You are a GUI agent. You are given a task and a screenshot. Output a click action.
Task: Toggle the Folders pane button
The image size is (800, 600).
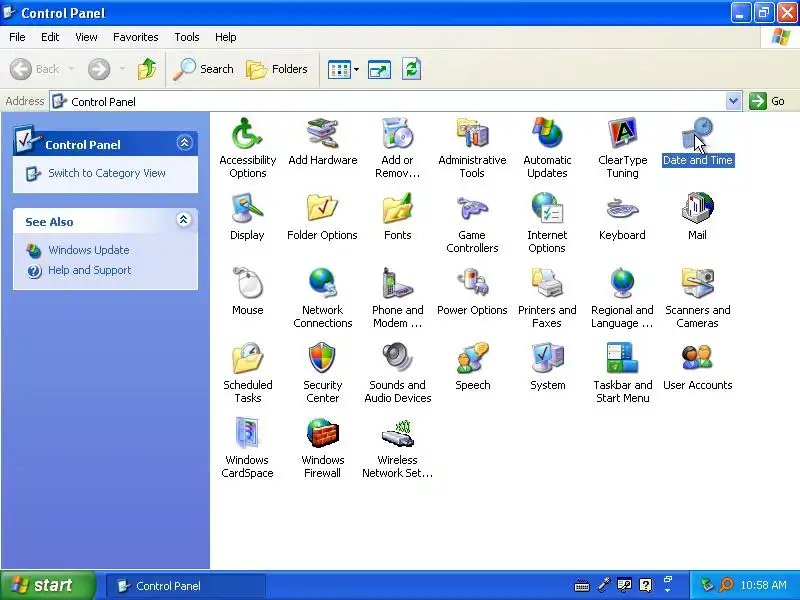point(277,69)
